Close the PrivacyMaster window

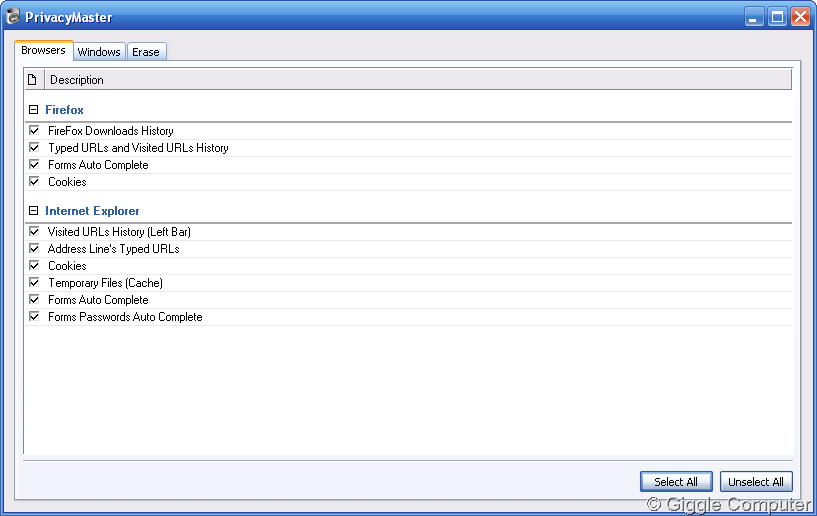800,17
